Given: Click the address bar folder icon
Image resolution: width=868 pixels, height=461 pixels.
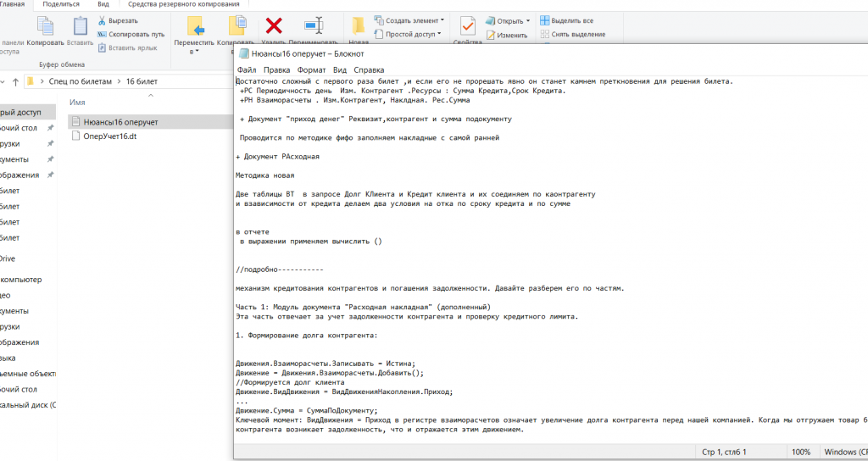Looking at the screenshot, I should [31, 81].
